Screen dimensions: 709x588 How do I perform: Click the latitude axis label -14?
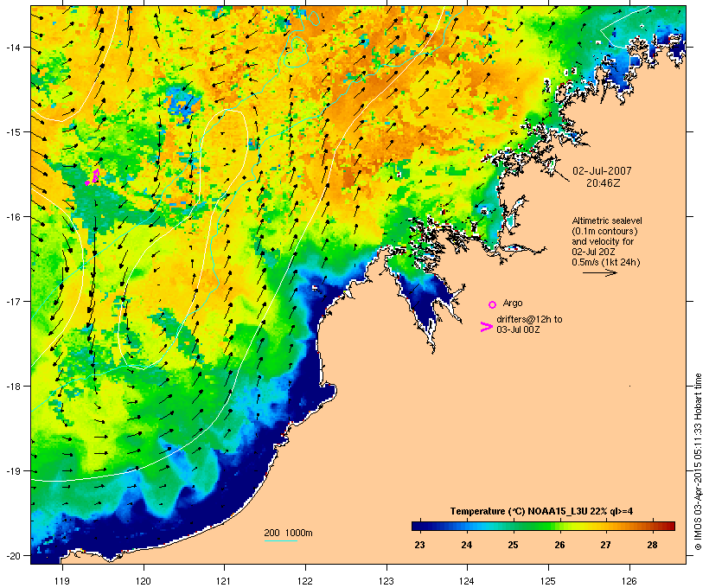[12, 47]
